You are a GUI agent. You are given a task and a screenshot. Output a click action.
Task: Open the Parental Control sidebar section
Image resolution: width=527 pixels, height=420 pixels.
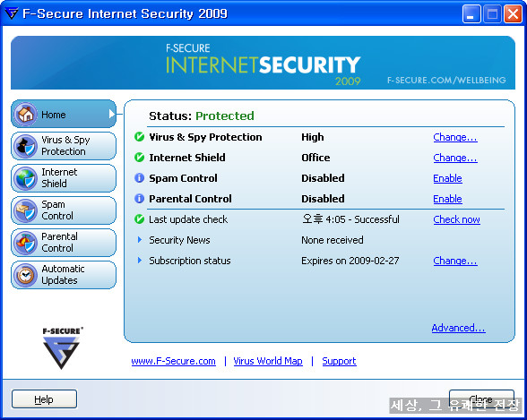point(64,243)
